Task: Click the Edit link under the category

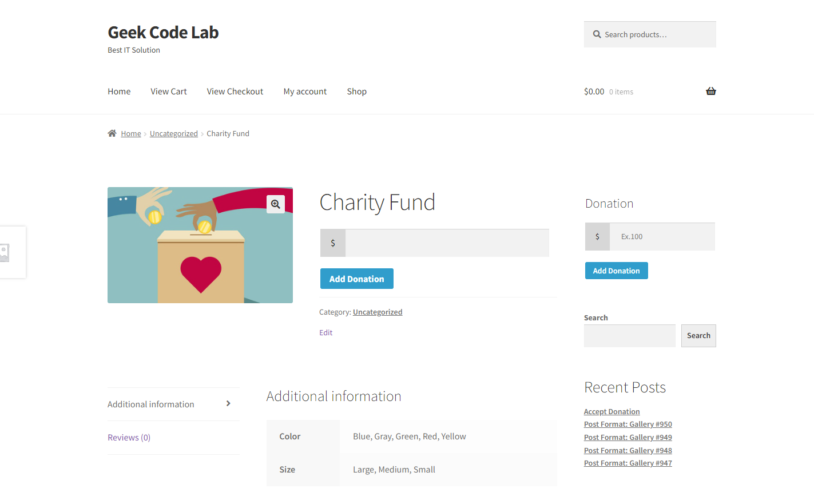Action: click(x=326, y=333)
